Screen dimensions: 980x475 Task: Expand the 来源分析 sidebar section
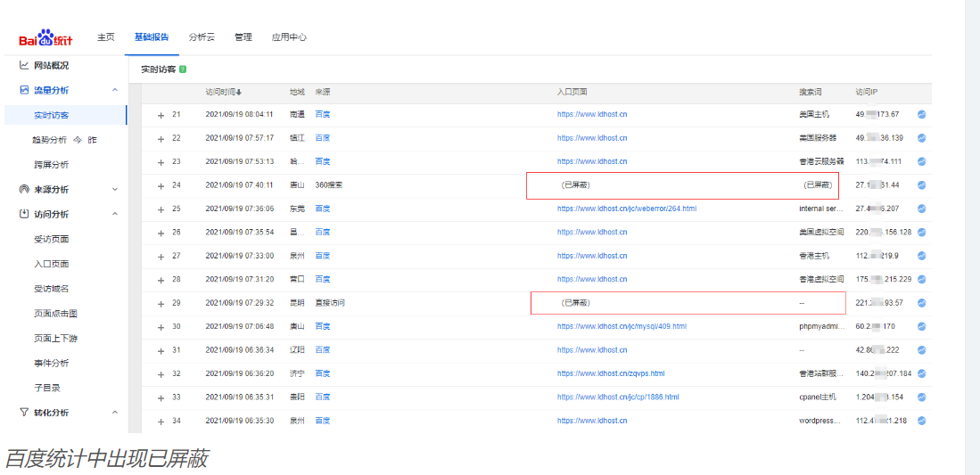pos(115,190)
